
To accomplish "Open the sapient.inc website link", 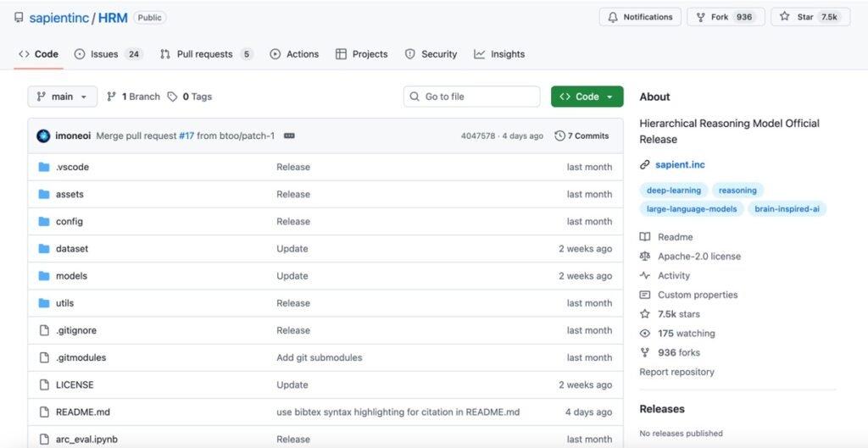I will click(x=680, y=164).
